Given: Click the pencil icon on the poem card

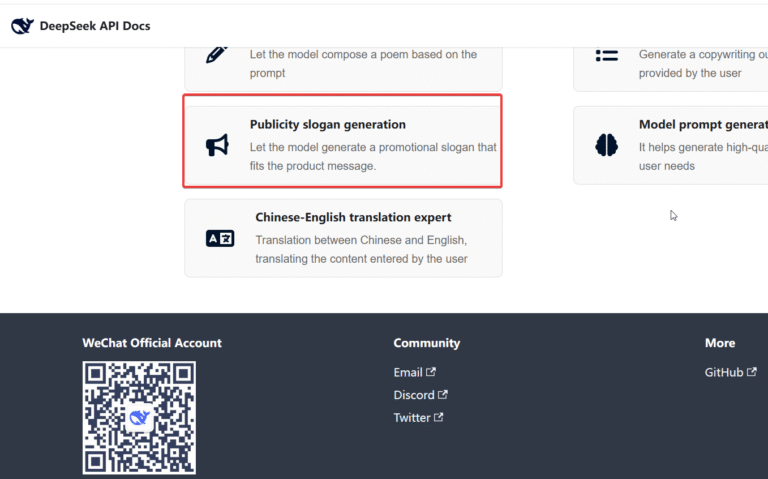Looking at the screenshot, I should coord(217,54).
